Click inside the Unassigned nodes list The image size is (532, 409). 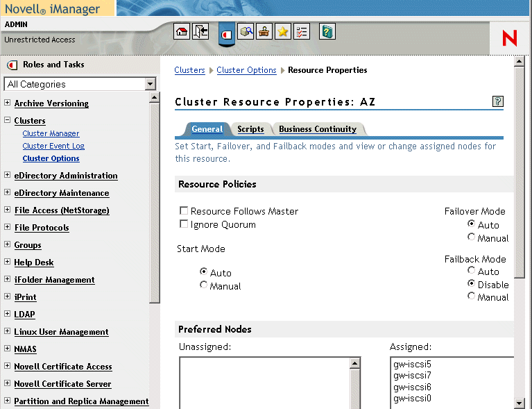[265, 383]
